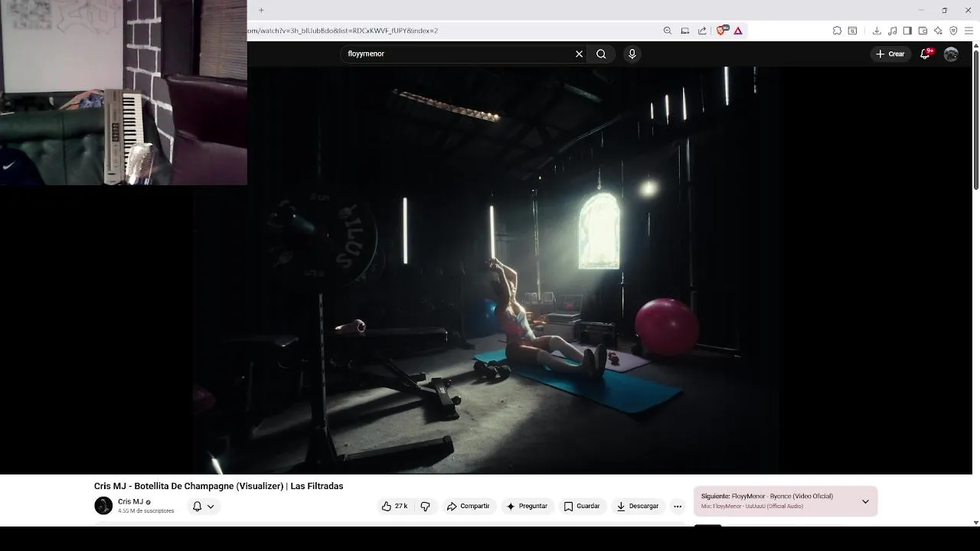Open the Crear upload menu
Screen dimensions: 980x551
[890, 54]
